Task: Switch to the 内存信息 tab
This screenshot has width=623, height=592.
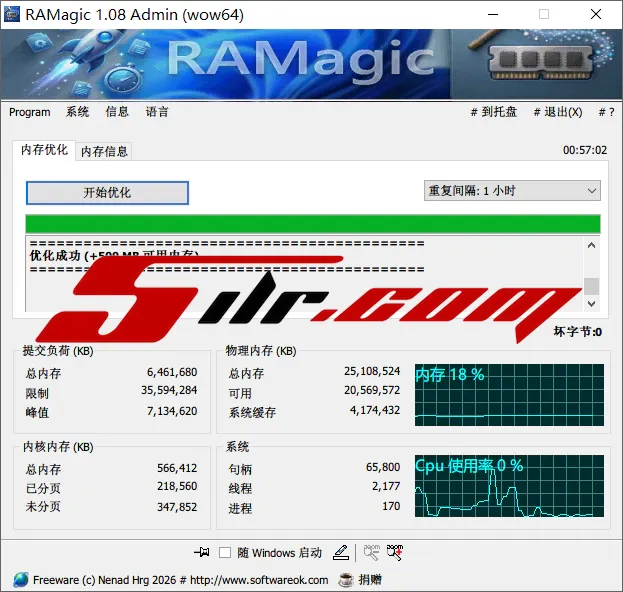Action: click(104, 151)
